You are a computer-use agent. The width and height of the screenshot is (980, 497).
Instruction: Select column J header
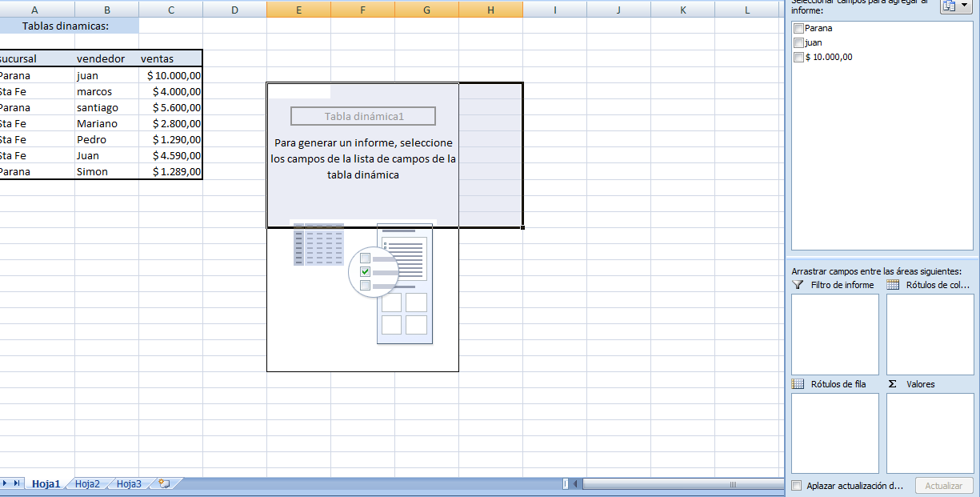click(618, 10)
